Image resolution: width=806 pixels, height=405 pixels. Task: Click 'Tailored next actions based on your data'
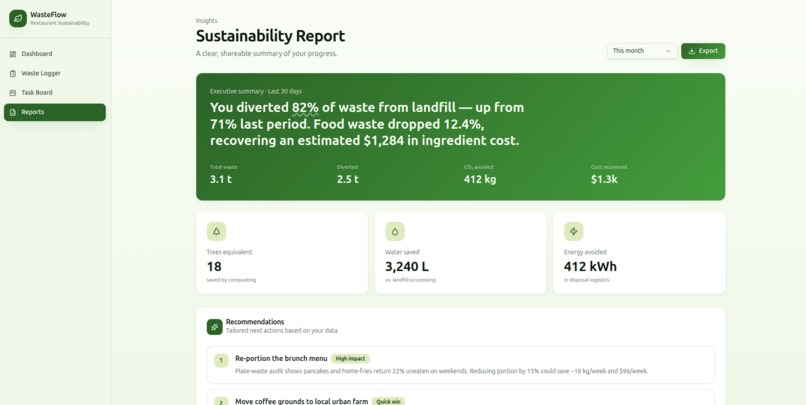282,331
